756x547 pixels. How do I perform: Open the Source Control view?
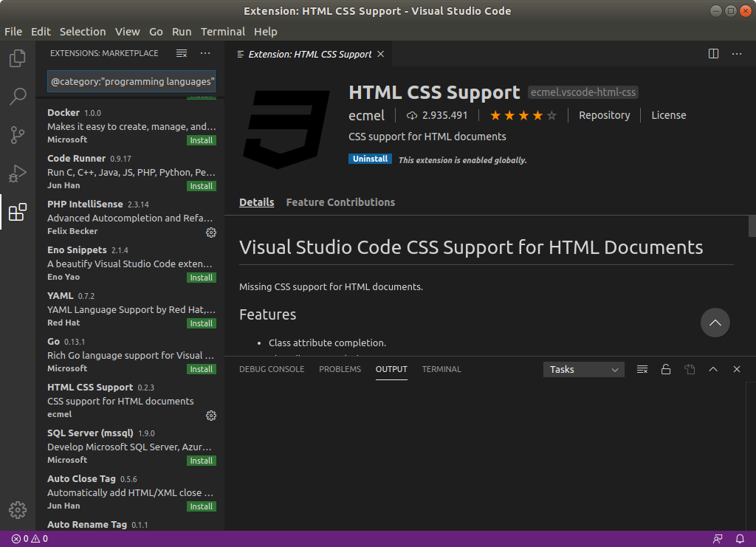pyautogui.click(x=18, y=135)
